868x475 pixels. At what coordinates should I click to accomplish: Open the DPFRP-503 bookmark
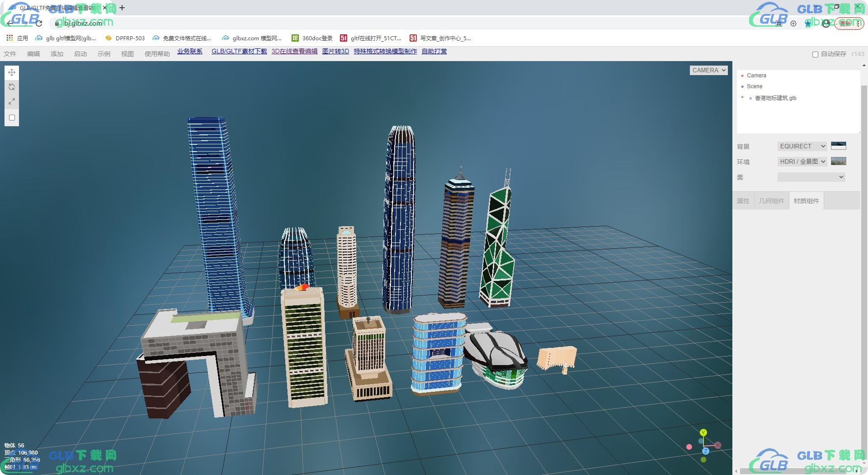point(125,38)
